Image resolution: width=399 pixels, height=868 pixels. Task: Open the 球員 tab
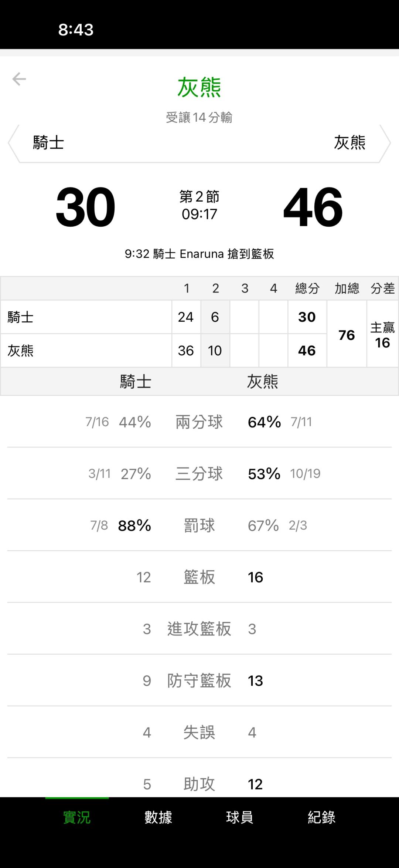240,817
